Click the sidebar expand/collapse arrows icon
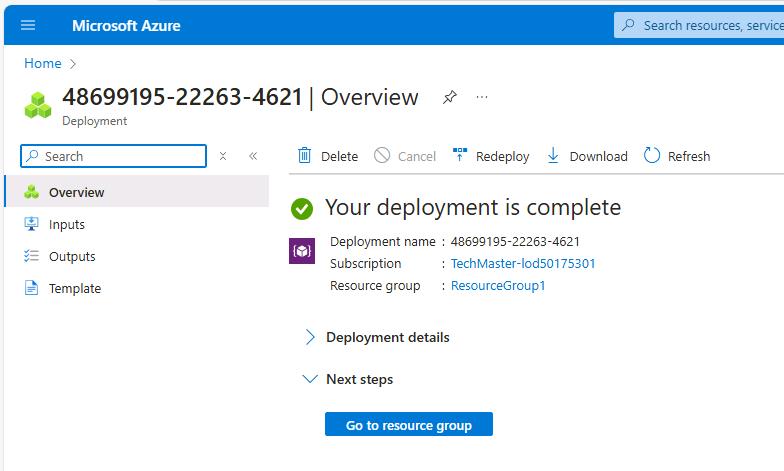The image size is (784, 471). pos(223,156)
